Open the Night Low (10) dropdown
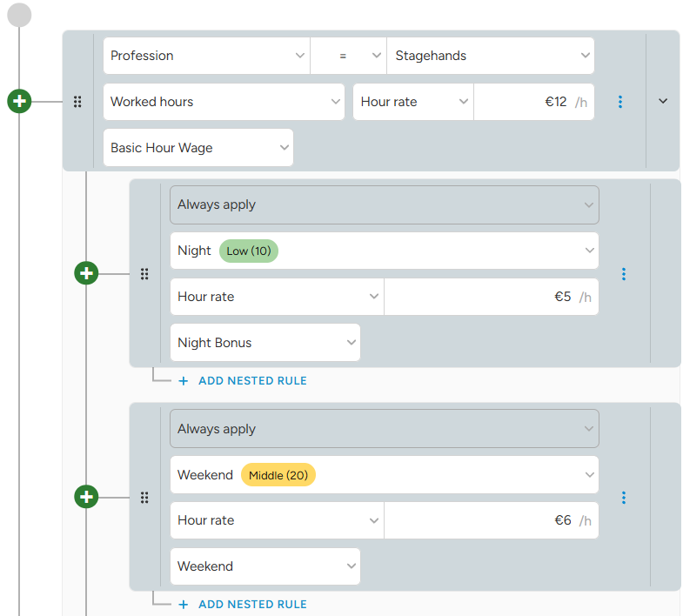The height and width of the screenshot is (616, 683). coord(385,251)
